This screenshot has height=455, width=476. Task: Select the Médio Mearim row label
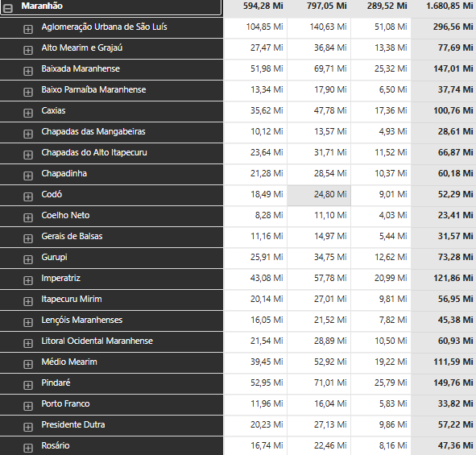coord(69,362)
